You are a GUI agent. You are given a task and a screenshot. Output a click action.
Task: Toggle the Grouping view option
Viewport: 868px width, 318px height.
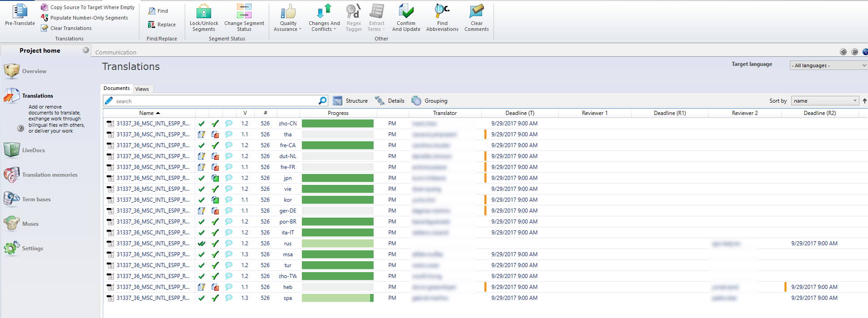pyautogui.click(x=429, y=101)
